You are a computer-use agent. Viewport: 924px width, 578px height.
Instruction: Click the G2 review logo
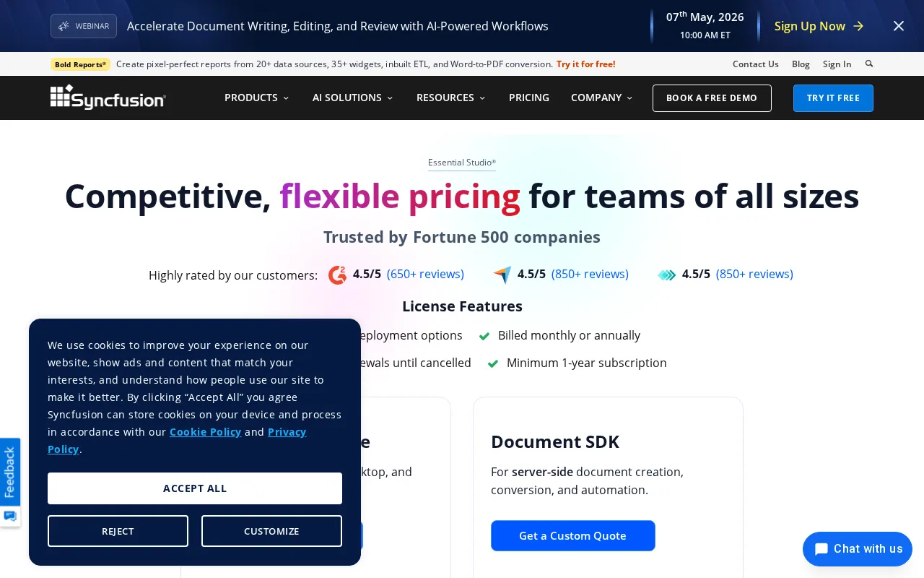pyautogui.click(x=337, y=275)
